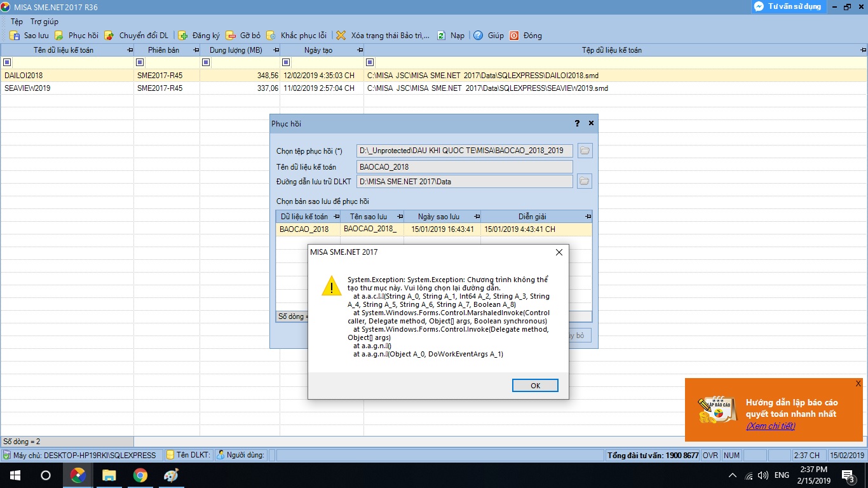
Task: Open filter under Dung lượng (MB) column
Action: (207, 62)
